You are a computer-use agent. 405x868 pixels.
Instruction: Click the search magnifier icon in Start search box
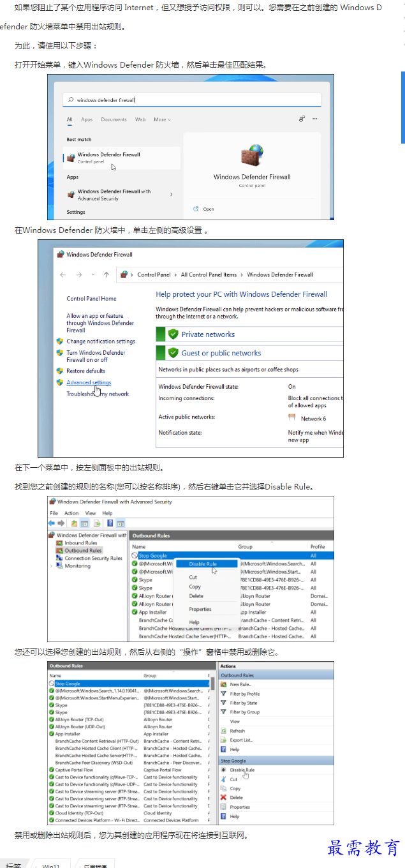[71, 100]
